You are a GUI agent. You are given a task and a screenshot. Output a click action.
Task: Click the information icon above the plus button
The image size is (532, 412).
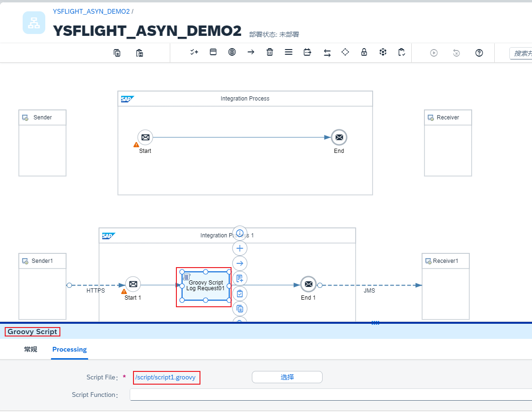pyautogui.click(x=240, y=233)
